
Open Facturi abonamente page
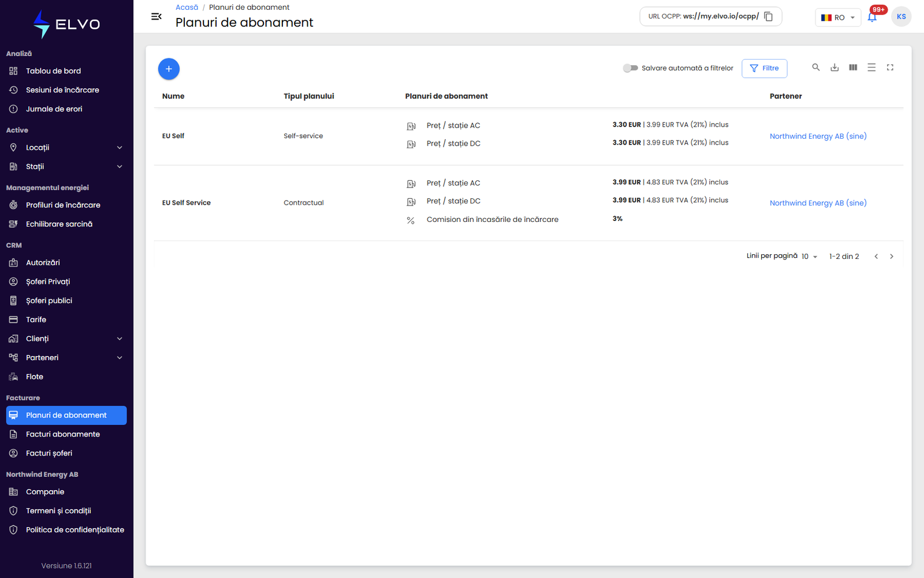[x=66, y=434]
